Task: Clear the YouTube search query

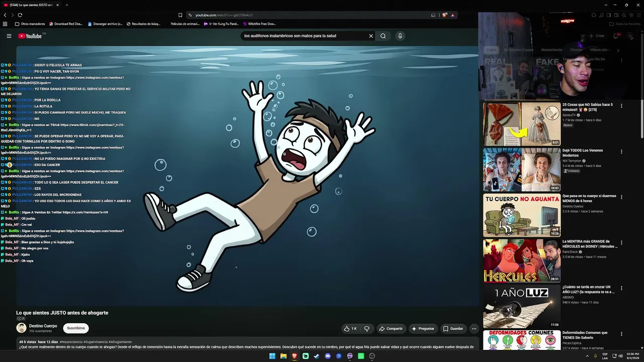Action: click(371, 36)
